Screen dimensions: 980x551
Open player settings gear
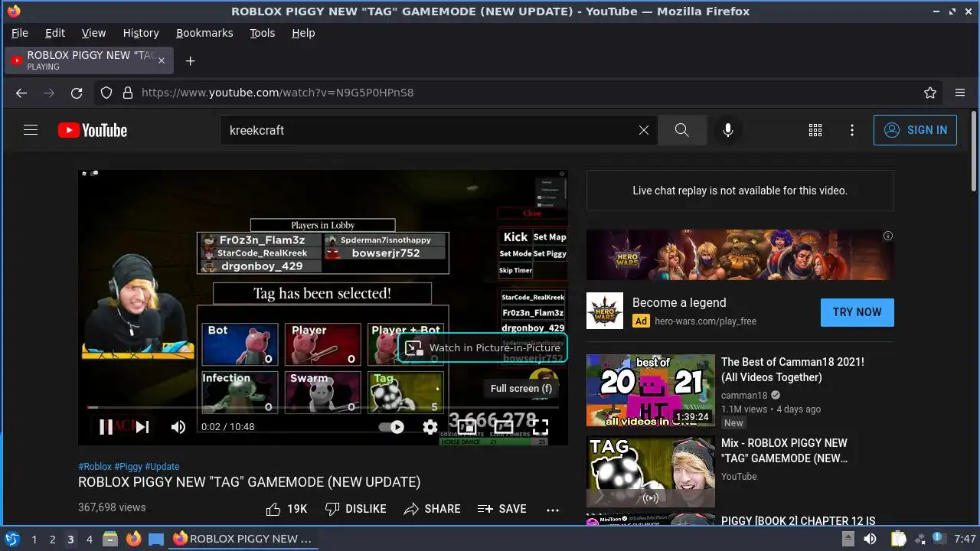(x=430, y=427)
